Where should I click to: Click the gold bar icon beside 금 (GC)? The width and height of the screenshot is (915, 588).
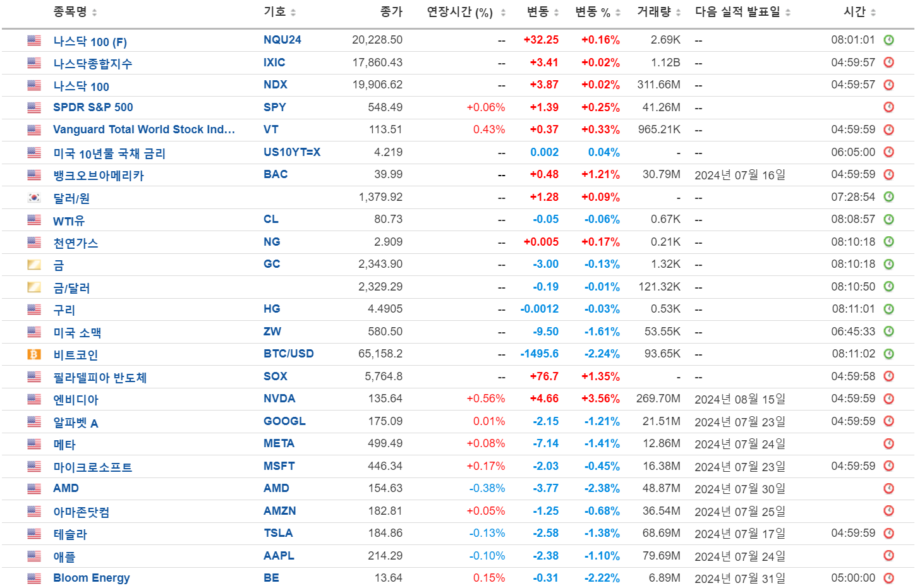coord(34,265)
